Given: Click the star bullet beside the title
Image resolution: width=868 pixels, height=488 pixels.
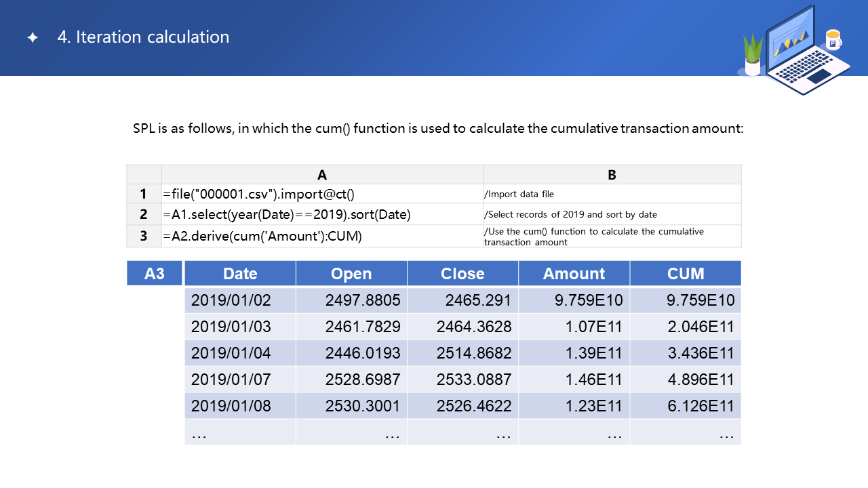Looking at the screenshot, I should tap(33, 37).
